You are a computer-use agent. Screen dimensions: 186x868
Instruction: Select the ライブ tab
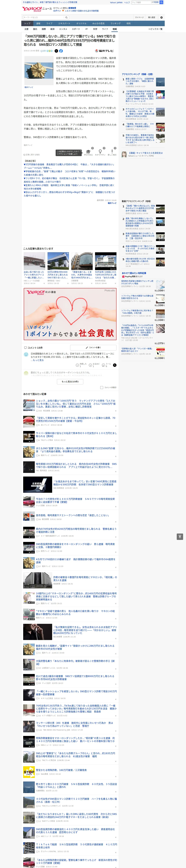(49, 24)
